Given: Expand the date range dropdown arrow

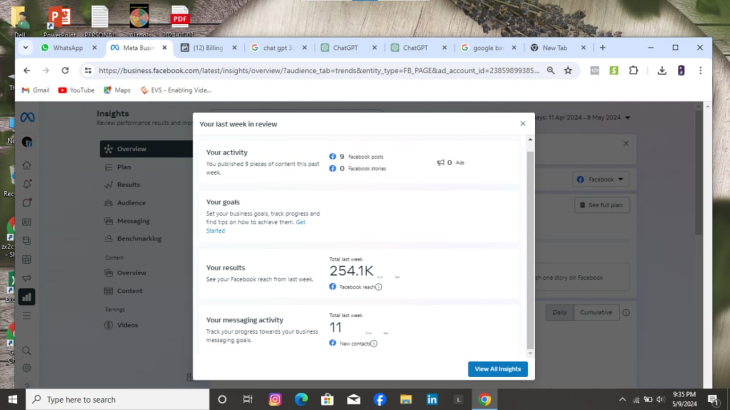Looking at the screenshot, I should [x=628, y=118].
